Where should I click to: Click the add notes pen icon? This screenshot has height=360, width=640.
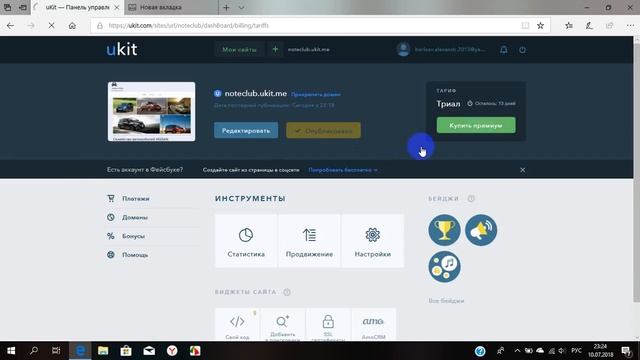[x=589, y=25]
